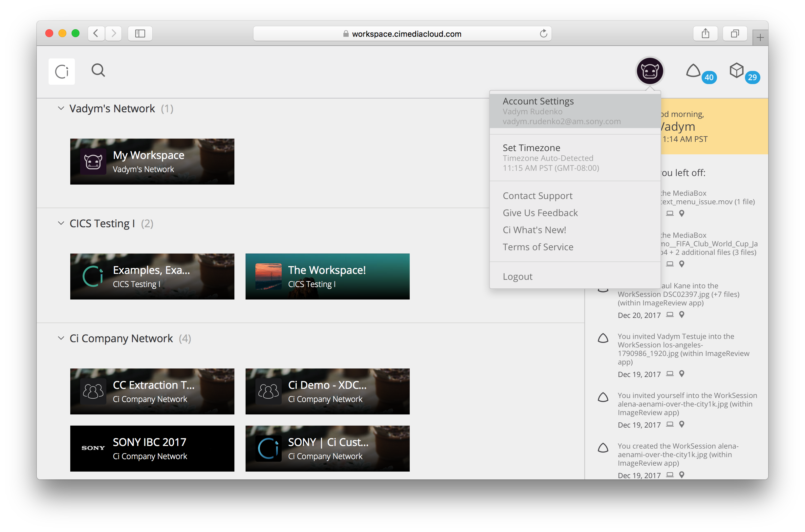Click SONY logo on SONY IBC 2017 card
Image resolution: width=805 pixels, height=532 pixels.
[x=93, y=448]
